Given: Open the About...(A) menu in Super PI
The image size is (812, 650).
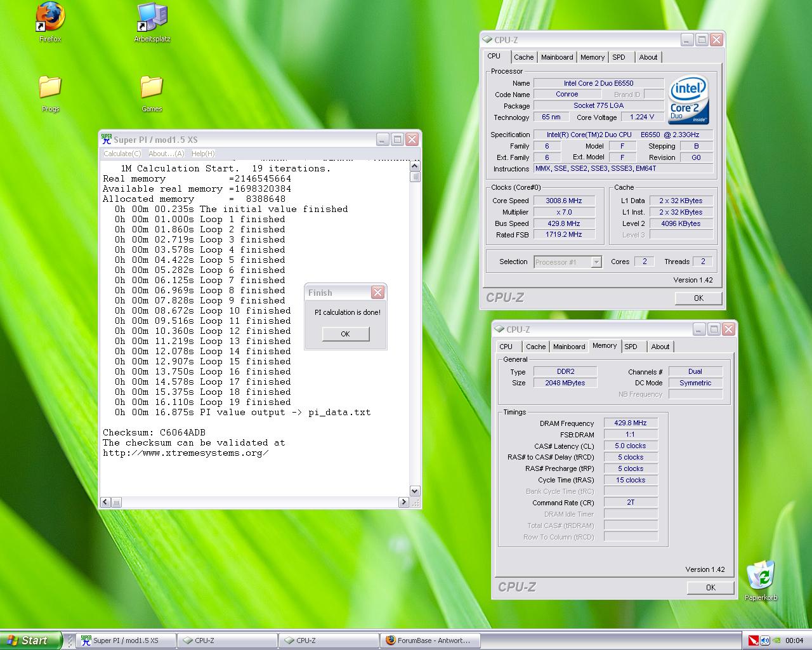Looking at the screenshot, I should click(x=166, y=154).
